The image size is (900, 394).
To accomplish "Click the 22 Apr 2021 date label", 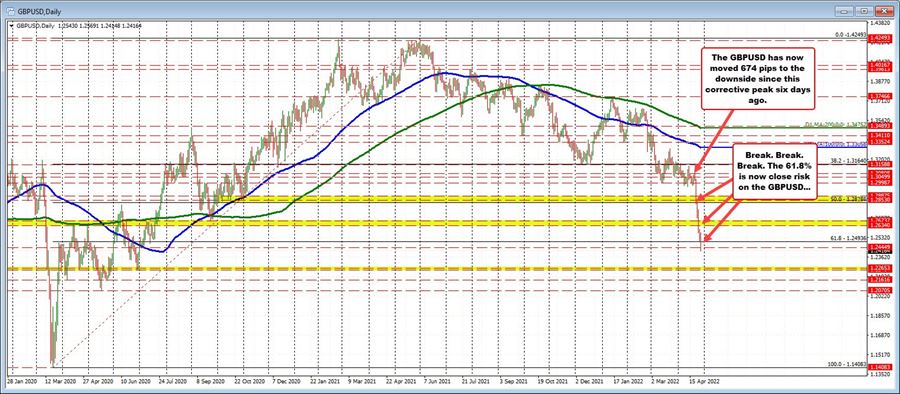I will point(401,381).
